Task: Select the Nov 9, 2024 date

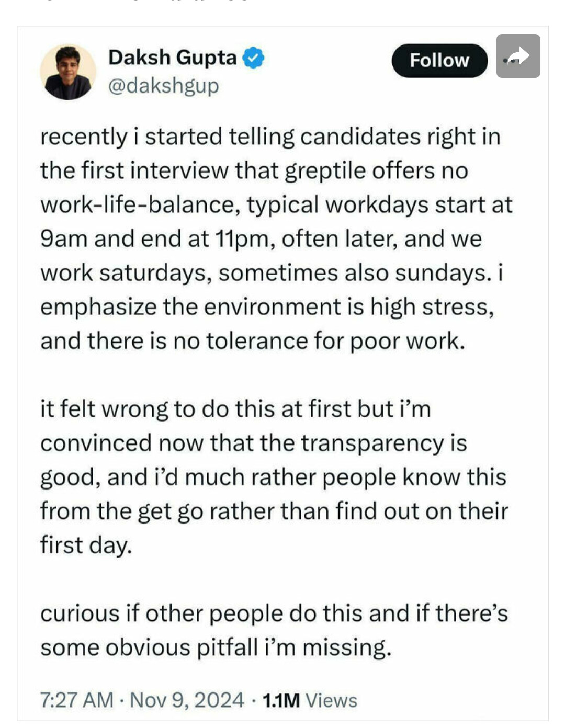Action: click(x=187, y=700)
